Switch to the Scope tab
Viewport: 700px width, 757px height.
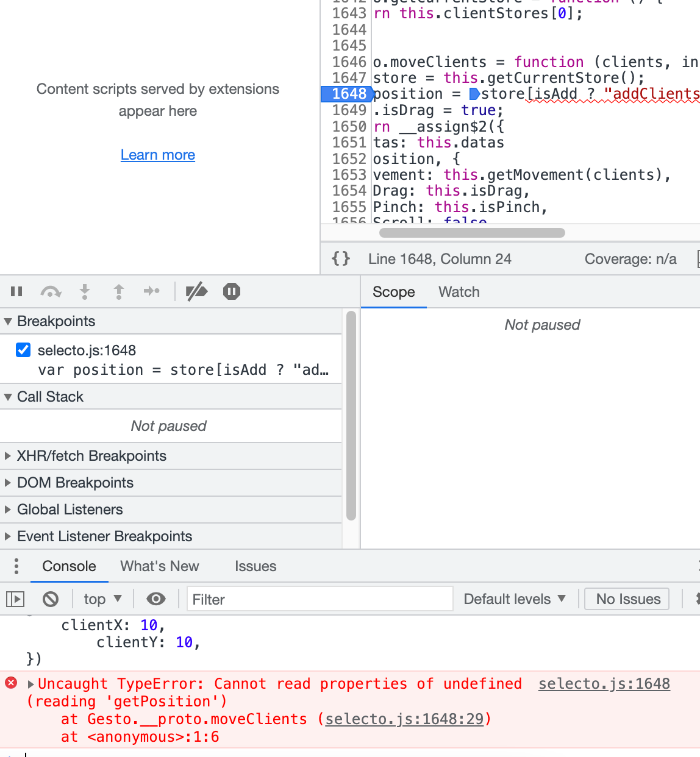click(394, 292)
